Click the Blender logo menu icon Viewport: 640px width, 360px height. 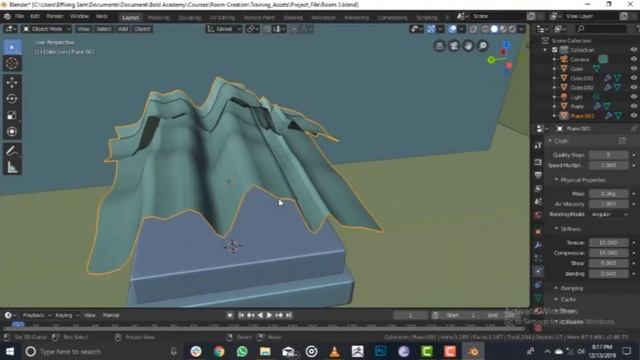(7, 16)
